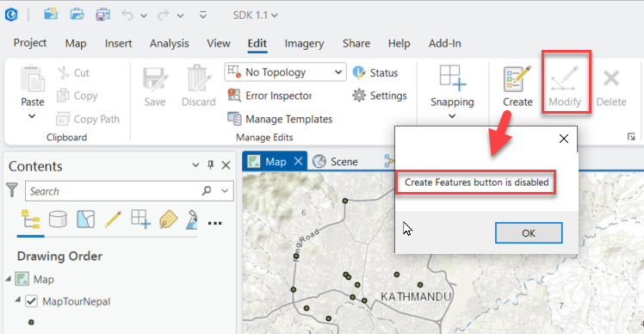Click the Contents filter funnel icon
644x334 pixels.
coord(12,190)
